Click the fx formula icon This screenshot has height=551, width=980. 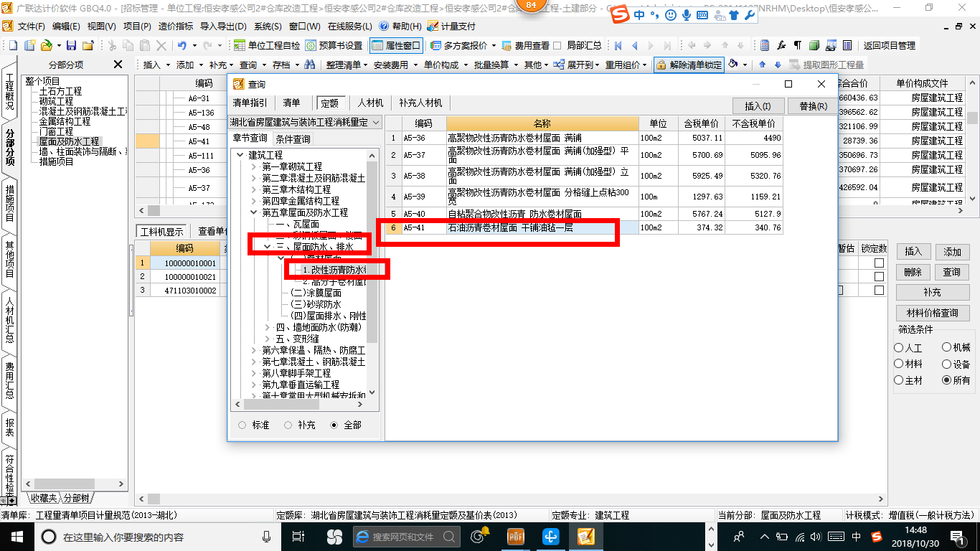click(781, 45)
